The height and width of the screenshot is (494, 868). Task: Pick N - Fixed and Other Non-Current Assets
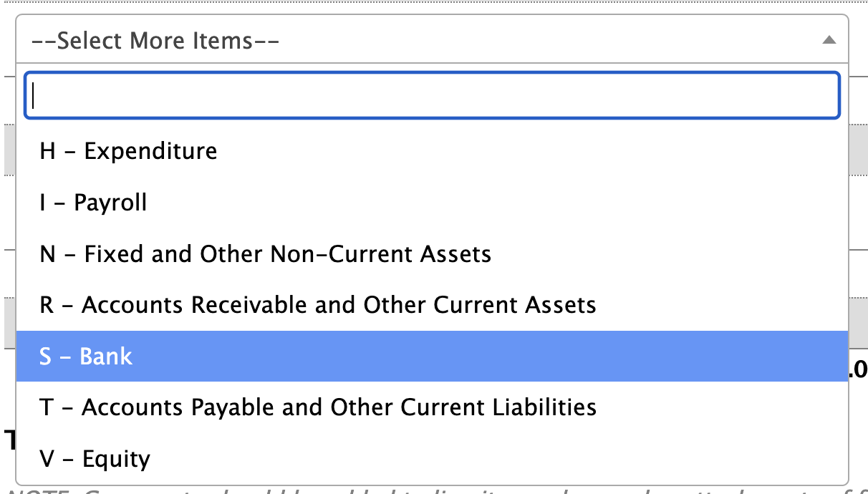click(432, 254)
